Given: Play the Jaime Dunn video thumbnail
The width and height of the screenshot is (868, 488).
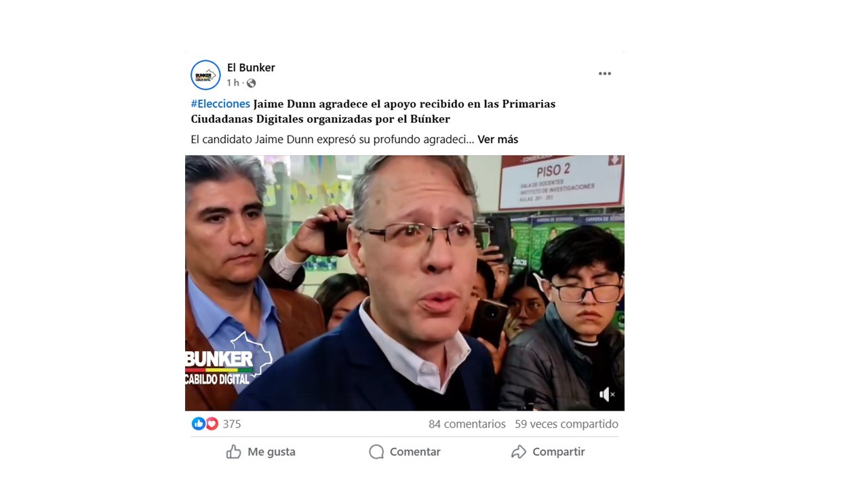Looking at the screenshot, I should click(404, 283).
